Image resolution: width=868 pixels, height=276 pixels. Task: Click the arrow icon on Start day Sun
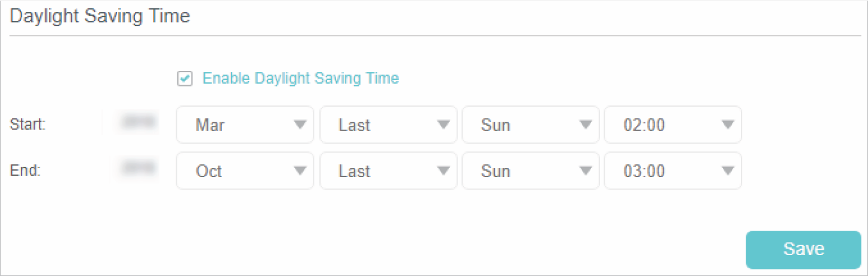tap(585, 125)
